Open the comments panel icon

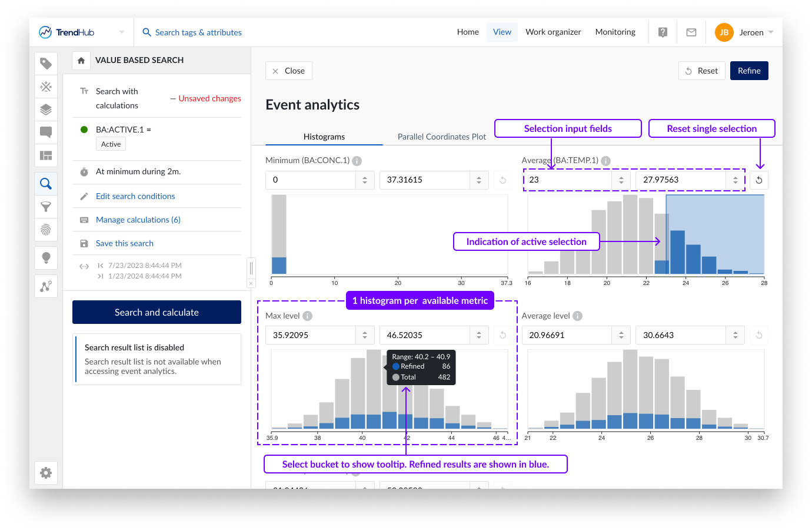[x=46, y=132]
